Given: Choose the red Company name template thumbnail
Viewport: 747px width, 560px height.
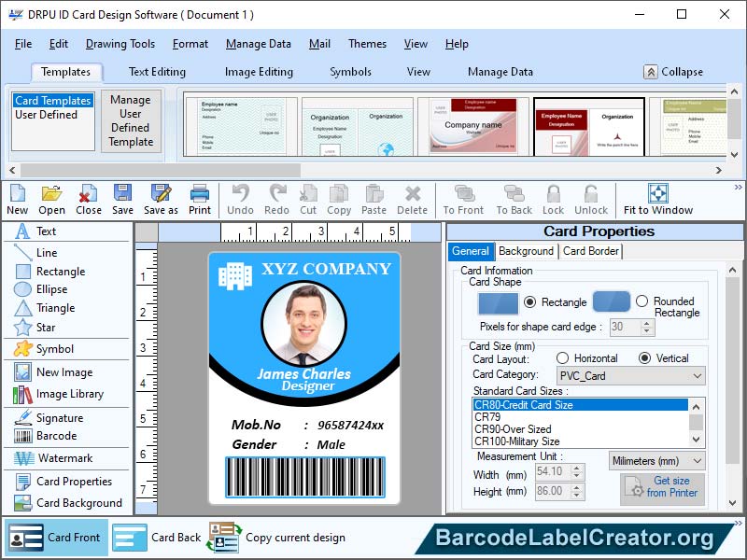Looking at the screenshot, I should tap(473, 126).
